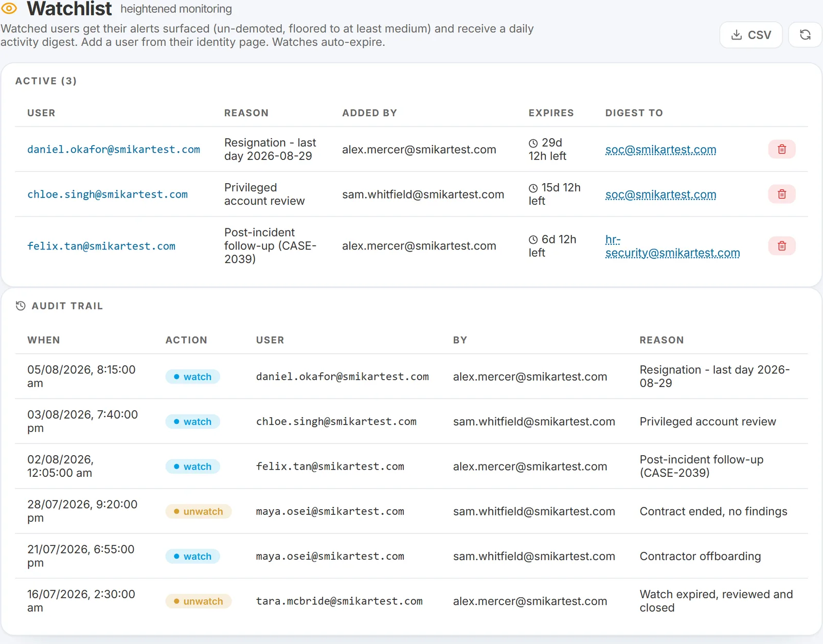Screen dimensions: 823x644
Task: Click soc@smikartest.com digest link for chloe.singh
Action: coord(660,194)
